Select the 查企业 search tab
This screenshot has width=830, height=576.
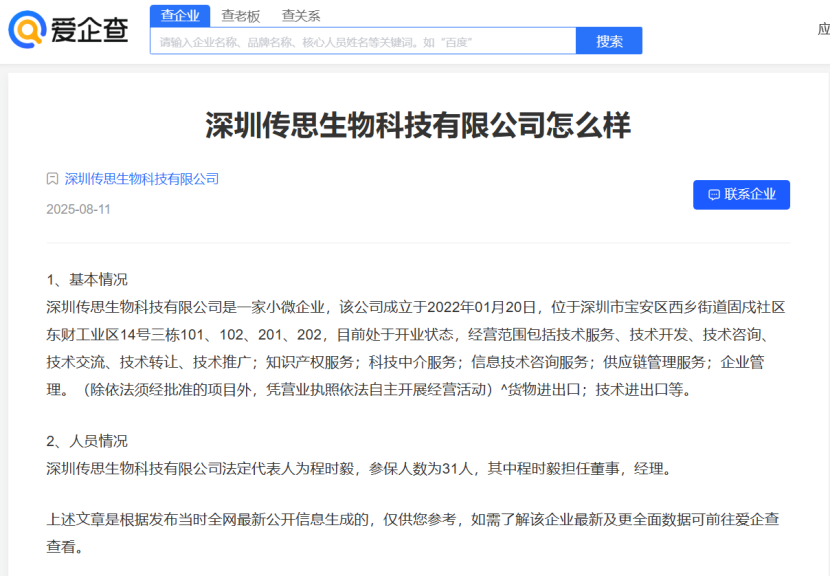coord(180,15)
